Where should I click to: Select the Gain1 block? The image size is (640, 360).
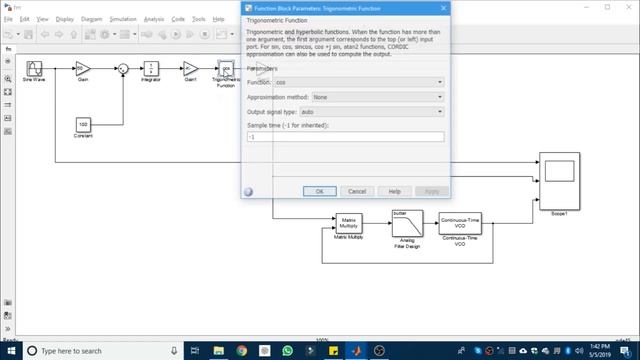tap(190, 69)
